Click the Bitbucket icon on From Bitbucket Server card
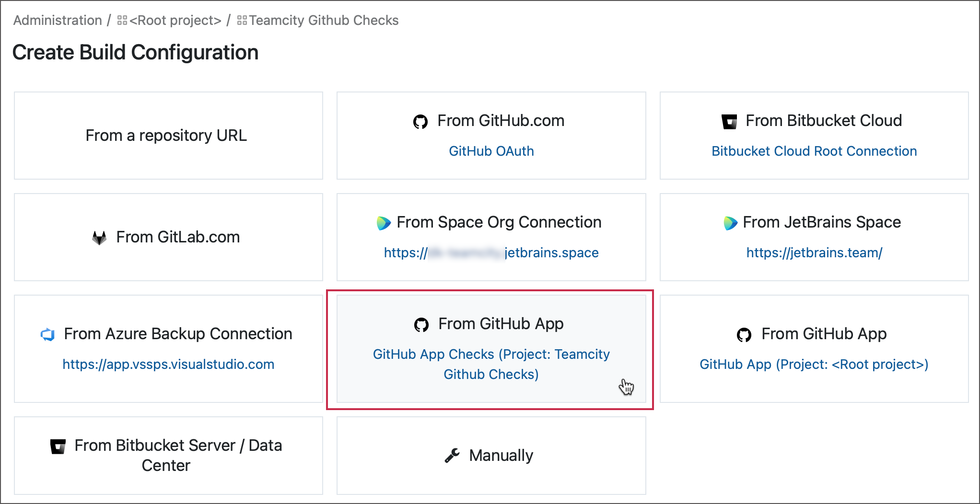The height and width of the screenshot is (504, 980). [x=58, y=446]
